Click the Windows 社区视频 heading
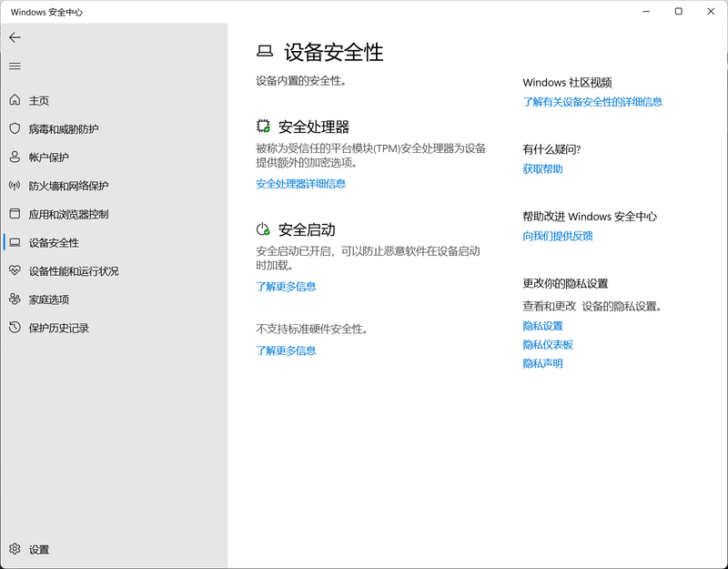Viewport: 728px width, 569px height. point(567,83)
